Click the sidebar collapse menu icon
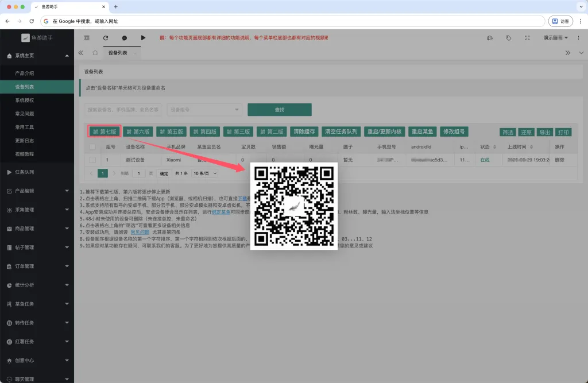This screenshot has width=588, height=383. coord(87,38)
